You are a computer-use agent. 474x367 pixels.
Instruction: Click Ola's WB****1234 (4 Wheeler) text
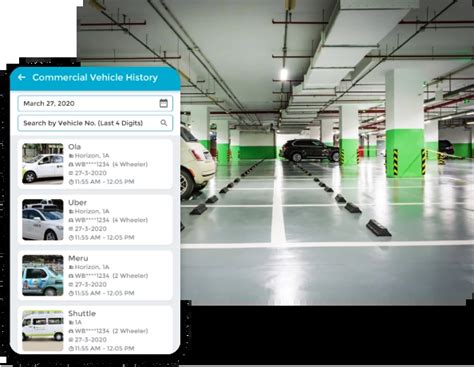click(x=111, y=164)
